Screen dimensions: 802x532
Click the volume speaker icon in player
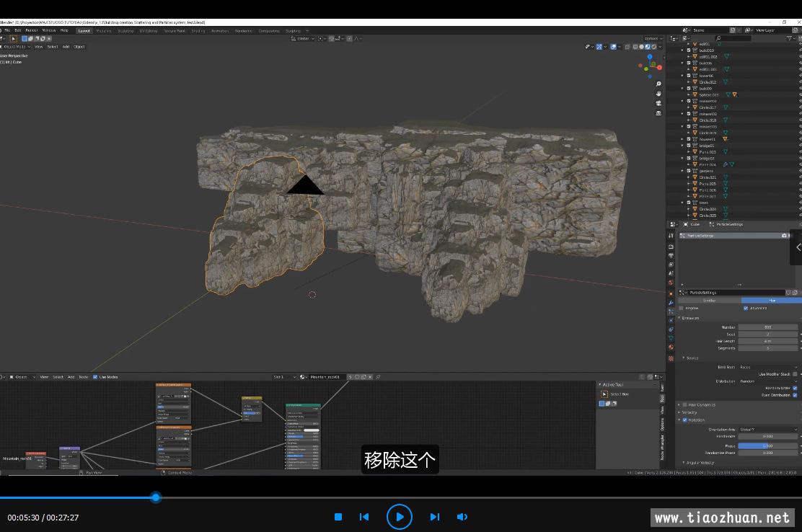click(462, 517)
